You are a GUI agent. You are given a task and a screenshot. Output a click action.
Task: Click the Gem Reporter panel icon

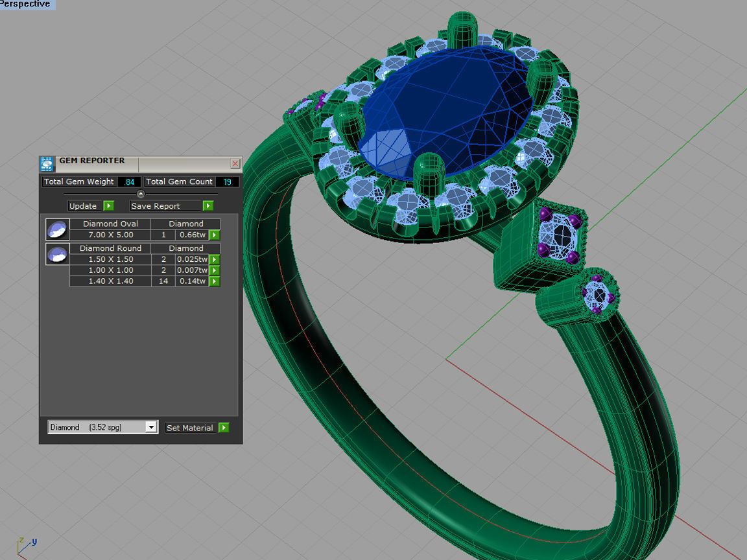47,164
